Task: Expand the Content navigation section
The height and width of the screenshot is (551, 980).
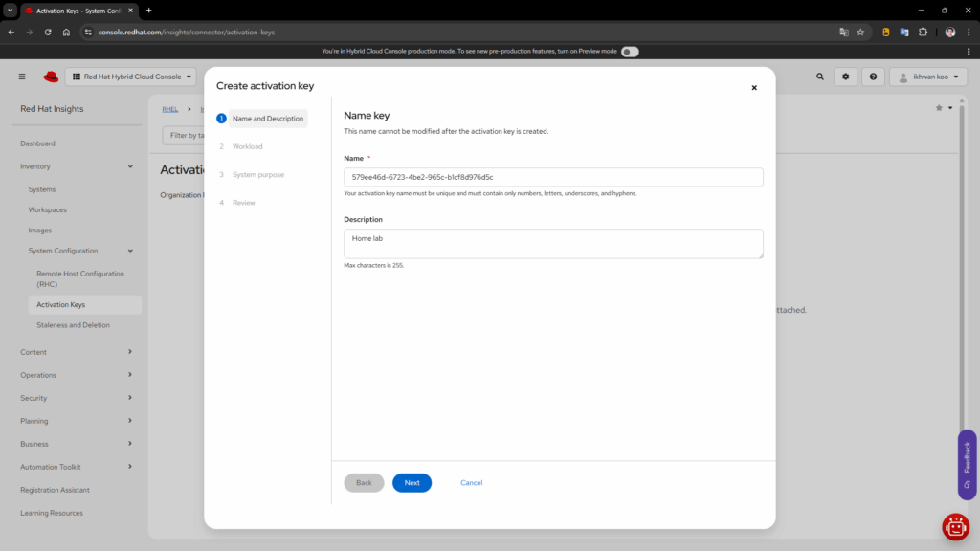Action: point(77,352)
